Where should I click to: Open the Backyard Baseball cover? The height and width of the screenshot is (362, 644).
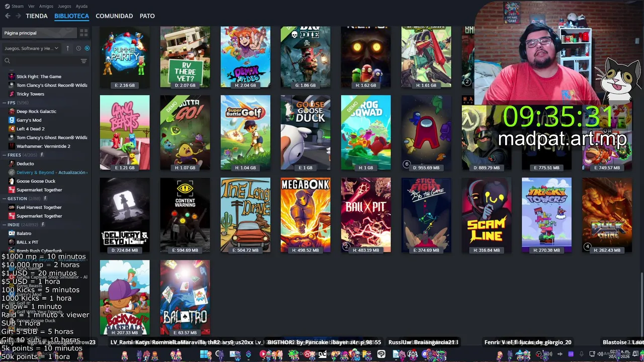125,298
